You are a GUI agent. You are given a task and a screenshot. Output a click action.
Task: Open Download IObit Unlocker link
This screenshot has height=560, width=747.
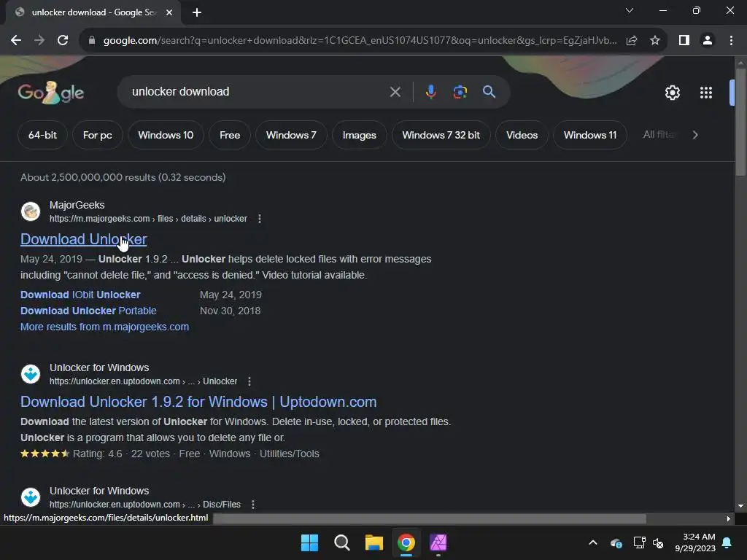pos(80,295)
